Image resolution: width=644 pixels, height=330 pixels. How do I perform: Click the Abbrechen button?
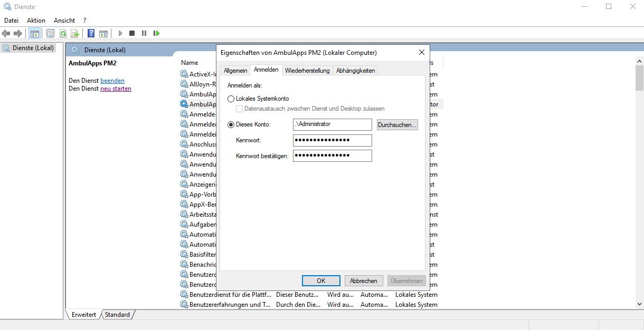(x=364, y=281)
